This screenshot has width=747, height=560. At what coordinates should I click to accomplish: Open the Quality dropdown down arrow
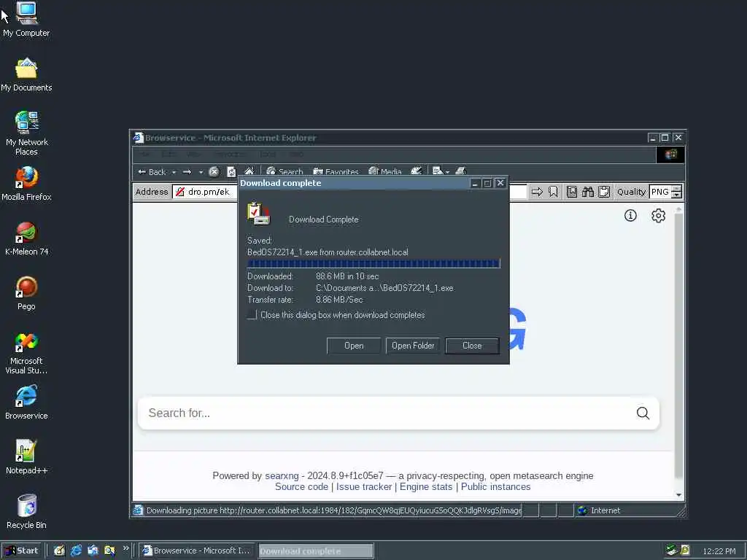point(676,195)
